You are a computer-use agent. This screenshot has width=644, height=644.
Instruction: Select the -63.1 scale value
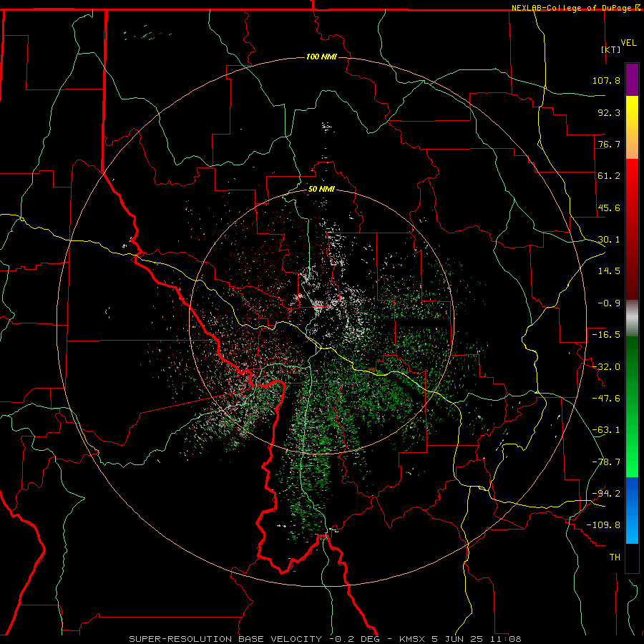click(606, 429)
